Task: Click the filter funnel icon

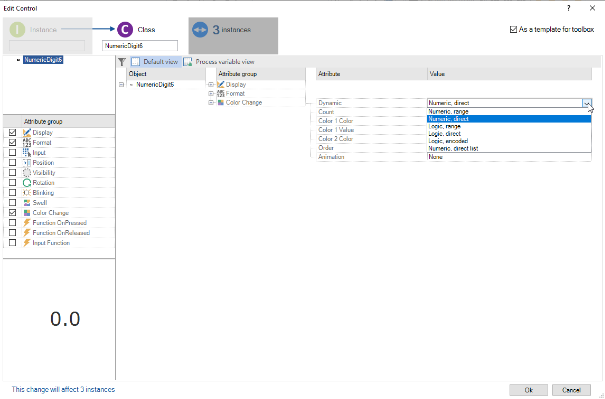Action: tap(122, 62)
